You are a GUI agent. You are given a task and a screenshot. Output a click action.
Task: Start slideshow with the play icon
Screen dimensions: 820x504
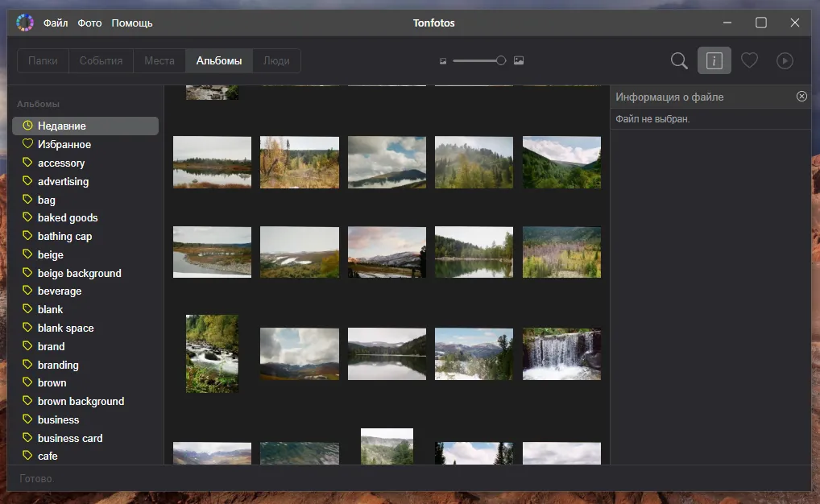pyautogui.click(x=784, y=60)
